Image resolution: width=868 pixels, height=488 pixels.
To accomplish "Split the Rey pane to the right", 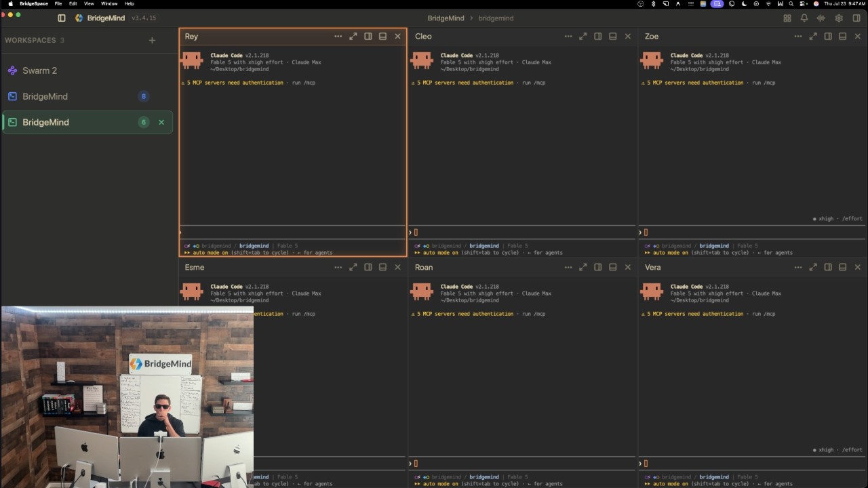I will [368, 37].
